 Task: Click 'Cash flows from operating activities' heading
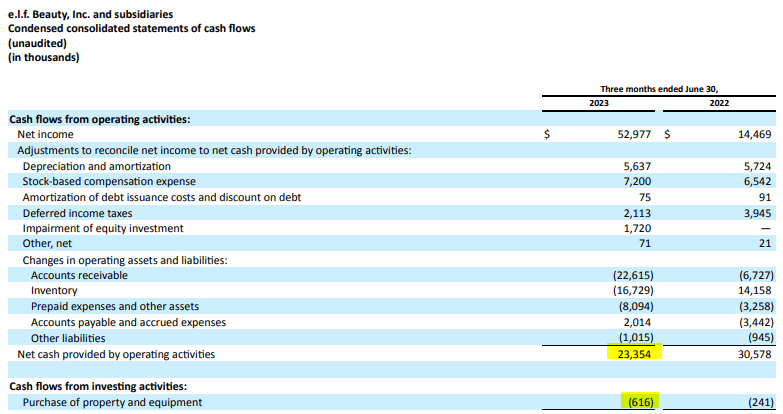point(100,119)
